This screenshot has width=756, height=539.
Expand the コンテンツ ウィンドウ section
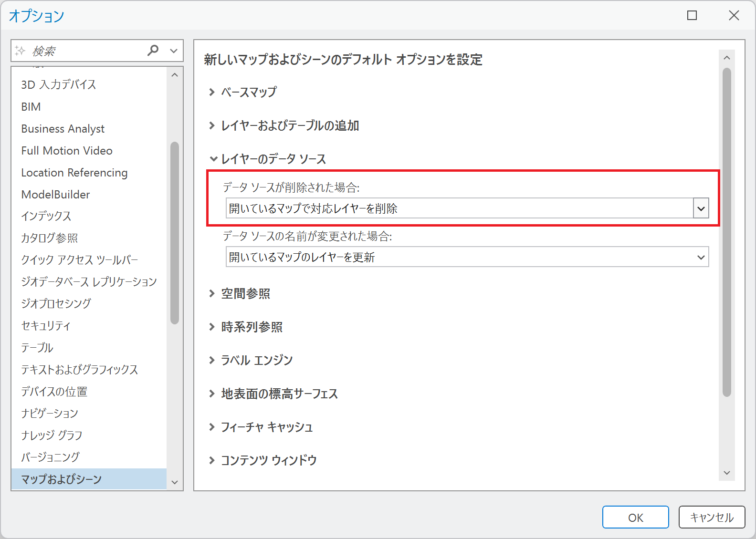coord(212,460)
